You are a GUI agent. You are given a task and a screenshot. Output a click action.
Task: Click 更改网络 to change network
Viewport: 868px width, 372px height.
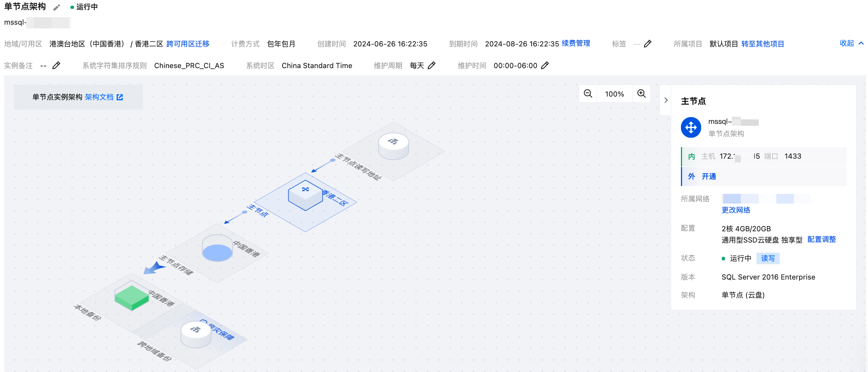736,210
